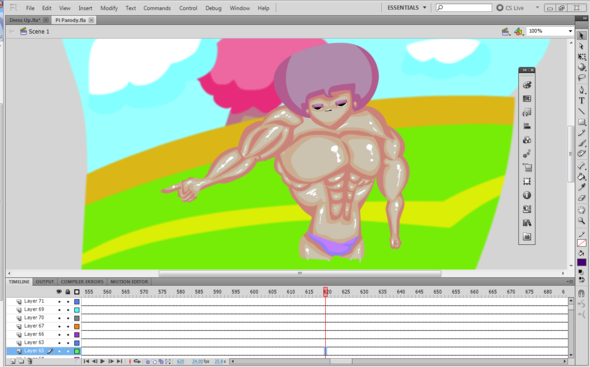Select the Lasso tool
The image size is (590, 367).
tap(582, 78)
